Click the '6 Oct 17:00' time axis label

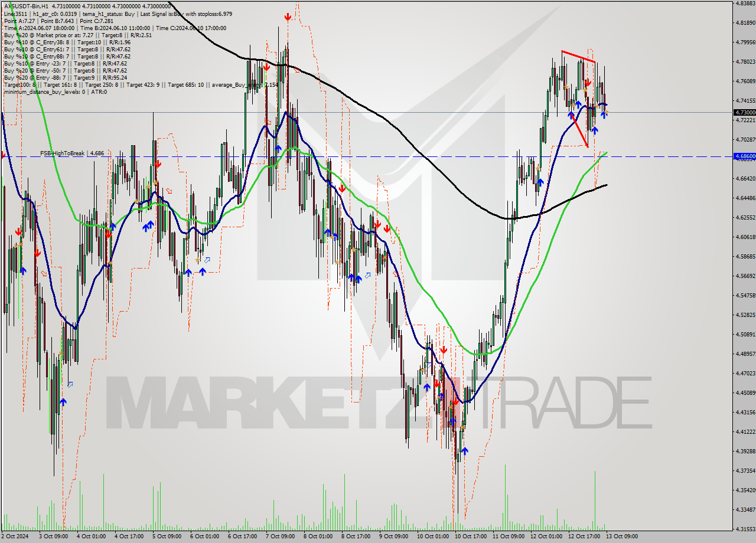coord(242,537)
